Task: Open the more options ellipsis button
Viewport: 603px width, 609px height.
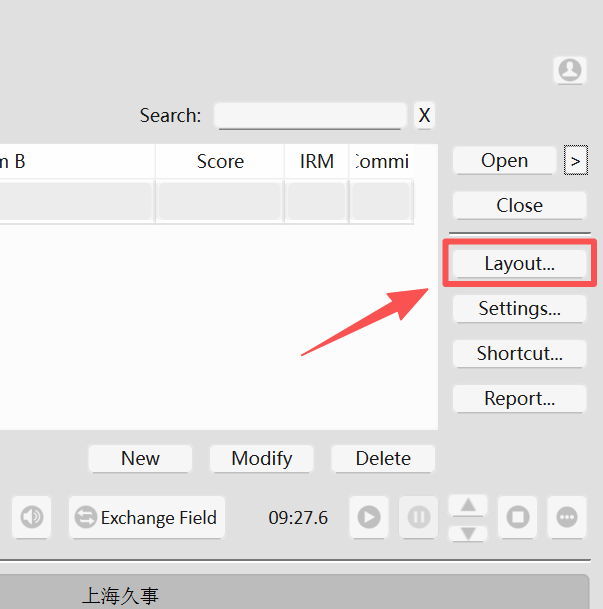Action: 567,517
